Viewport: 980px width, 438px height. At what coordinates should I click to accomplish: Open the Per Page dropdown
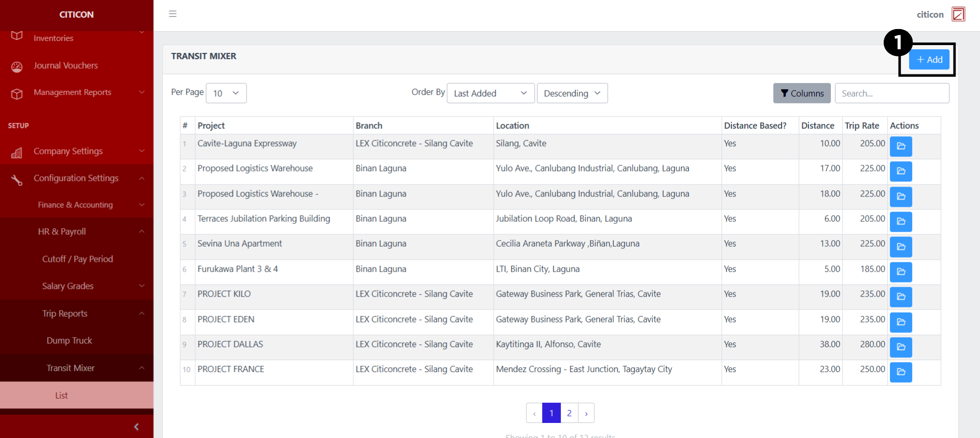point(226,93)
